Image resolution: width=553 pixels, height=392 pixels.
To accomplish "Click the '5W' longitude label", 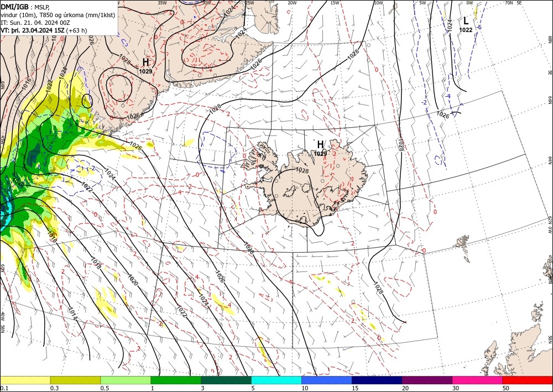I will 422,3.
